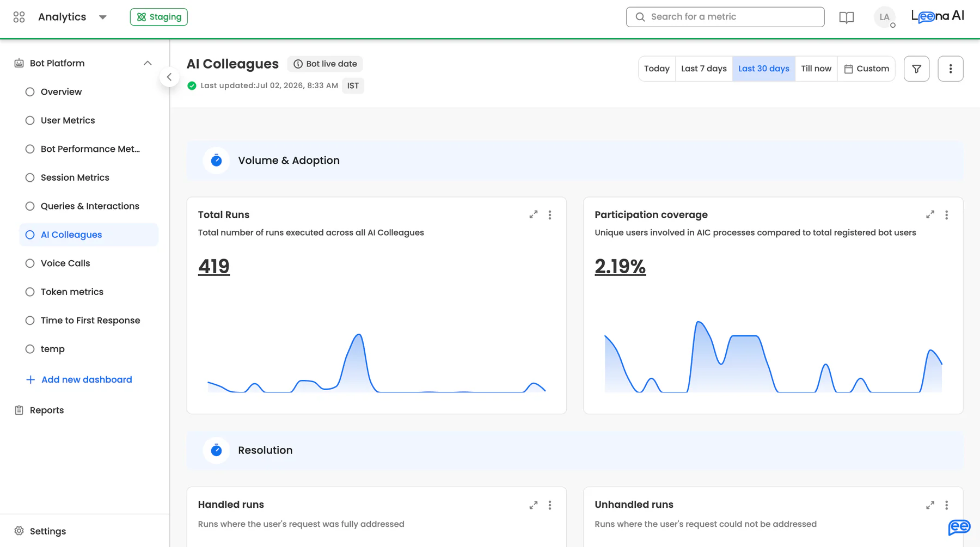Switch date range to Today
Image resolution: width=980 pixels, height=547 pixels.
pos(657,69)
